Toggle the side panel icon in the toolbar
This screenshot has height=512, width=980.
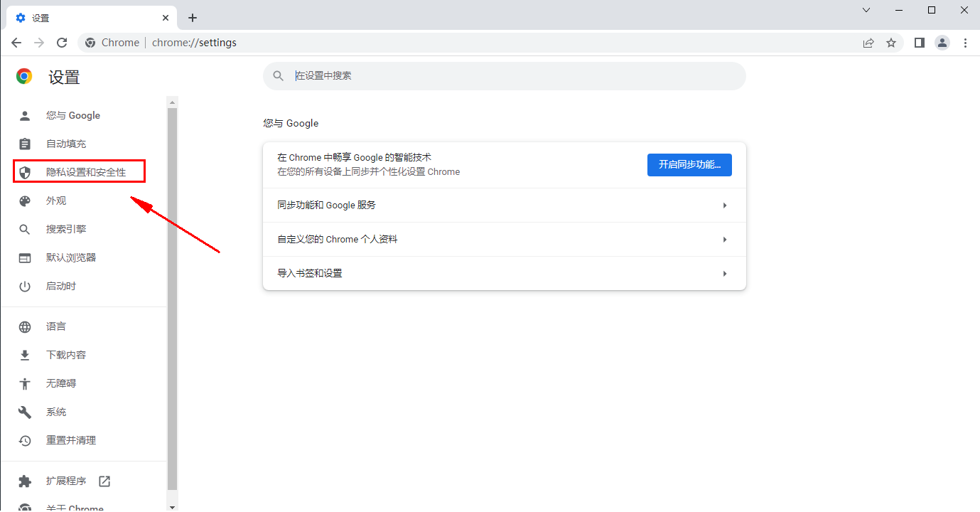(920, 43)
